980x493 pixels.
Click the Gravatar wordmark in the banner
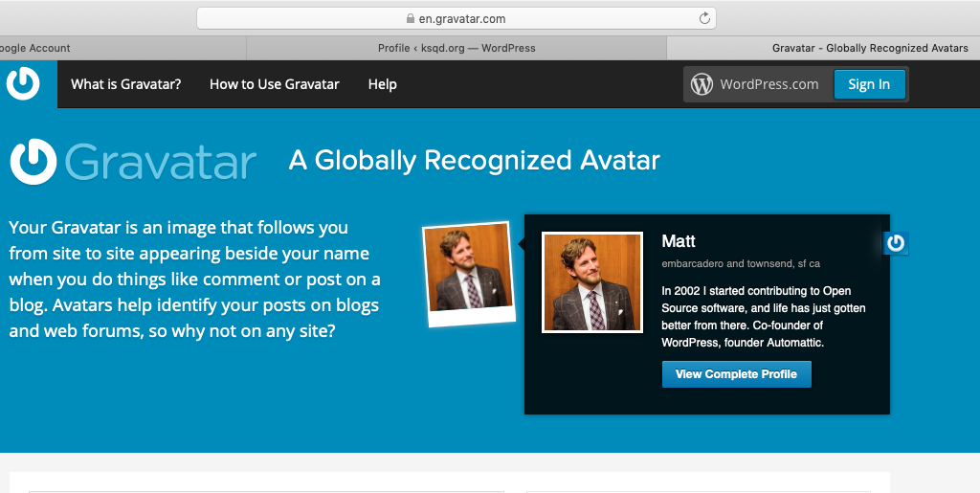pyautogui.click(x=161, y=162)
